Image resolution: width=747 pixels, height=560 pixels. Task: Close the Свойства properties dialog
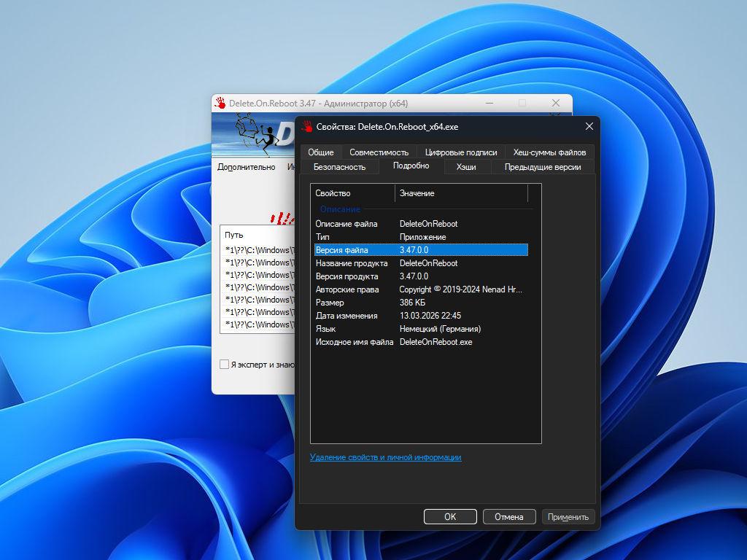pyautogui.click(x=589, y=127)
